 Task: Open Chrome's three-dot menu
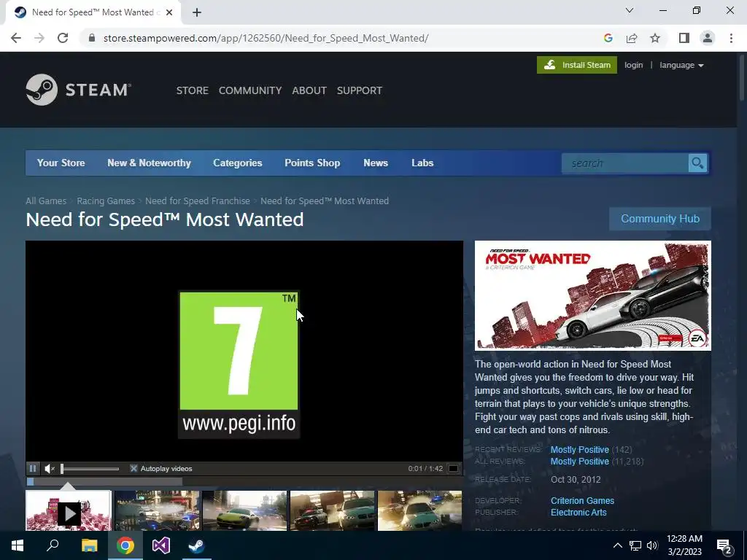pyautogui.click(x=731, y=38)
